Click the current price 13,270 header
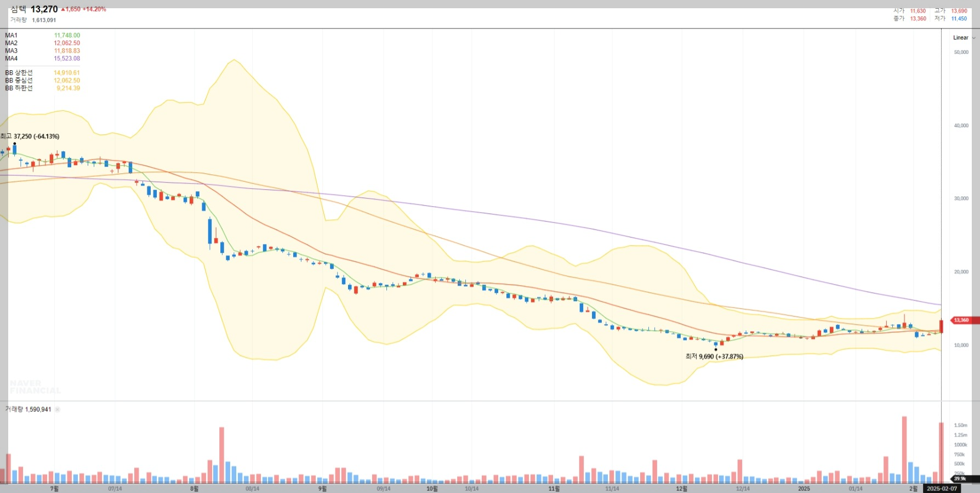 pyautogui.click(x=44, y=9)
